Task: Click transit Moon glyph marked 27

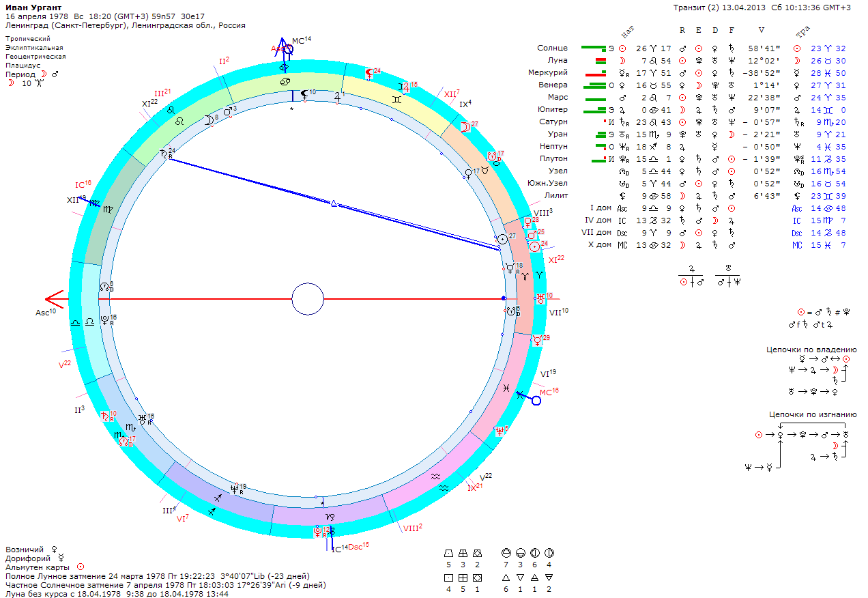Action: coord(465,127)
